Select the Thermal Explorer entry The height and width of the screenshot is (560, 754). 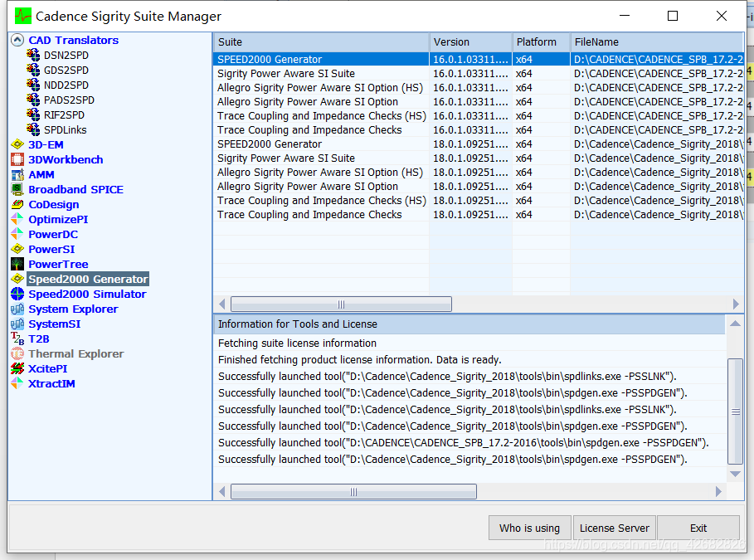click(x=76, y=353)
